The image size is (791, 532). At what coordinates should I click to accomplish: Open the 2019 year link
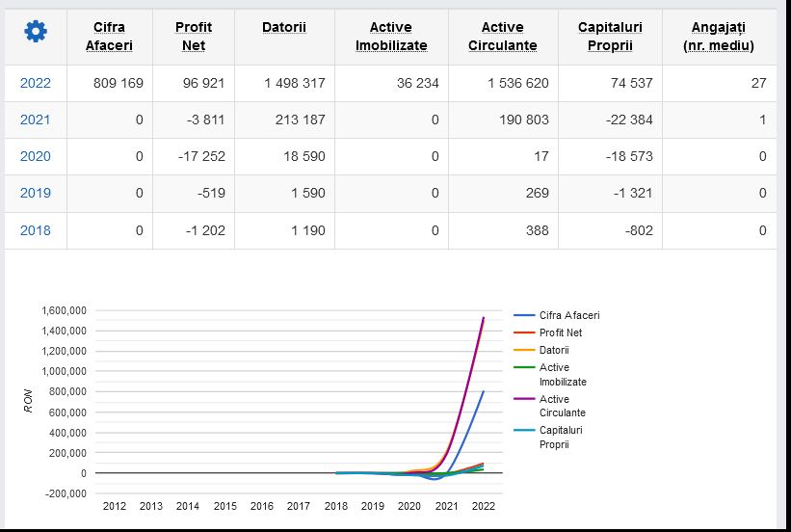point(36,194)
